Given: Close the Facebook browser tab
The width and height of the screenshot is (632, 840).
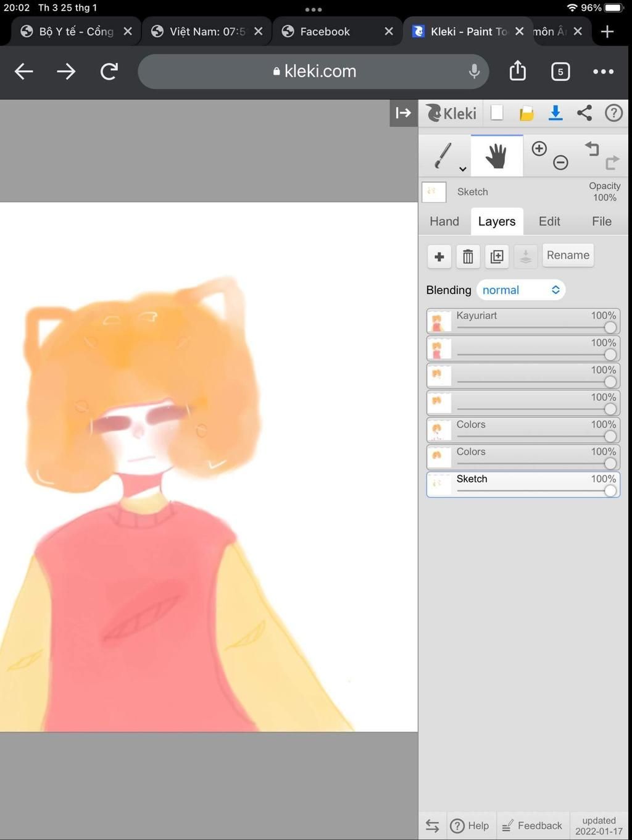Looking at the screenshot, I should [x=389, y=31].
